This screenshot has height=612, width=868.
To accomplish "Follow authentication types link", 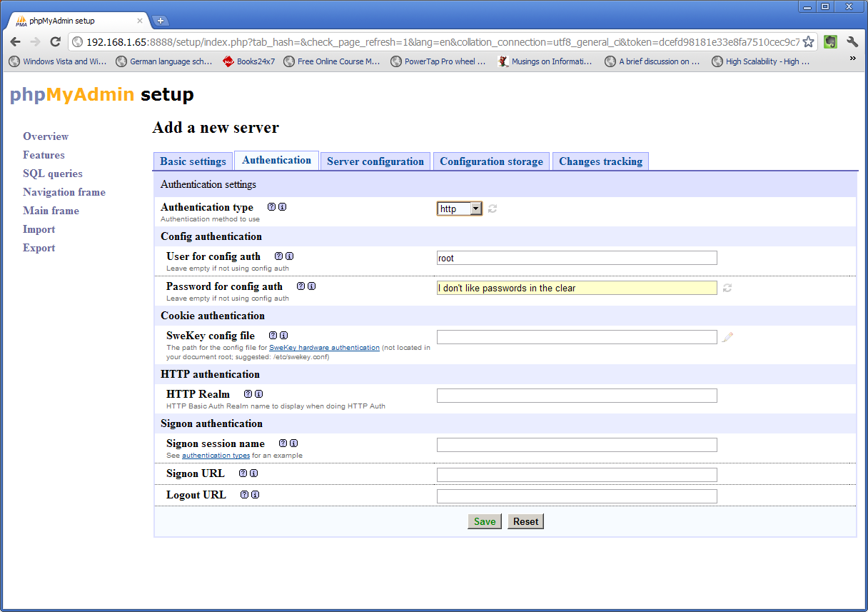I will (x=216, y=456).
